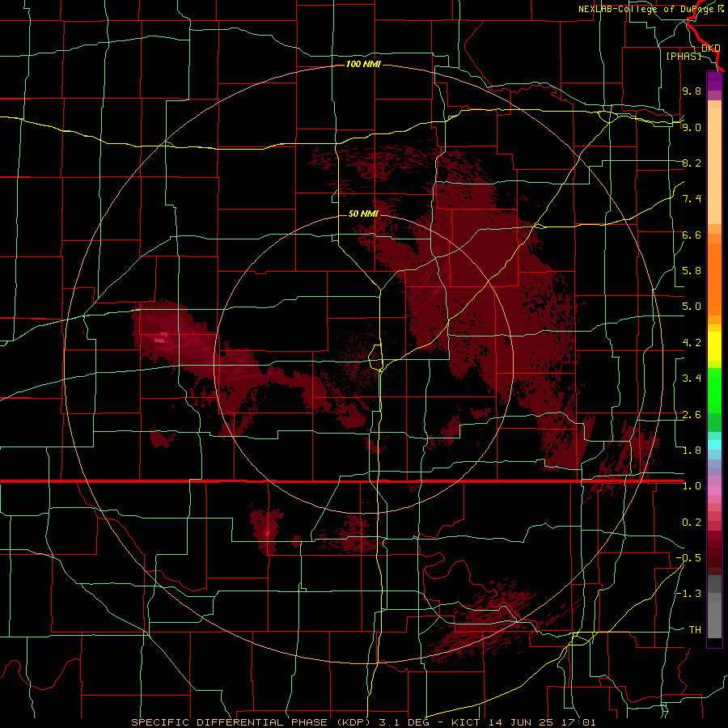This screenshot has width=728, height=728.
Task: Click the TH threshold label on the legend
Action: coord(695,630)
